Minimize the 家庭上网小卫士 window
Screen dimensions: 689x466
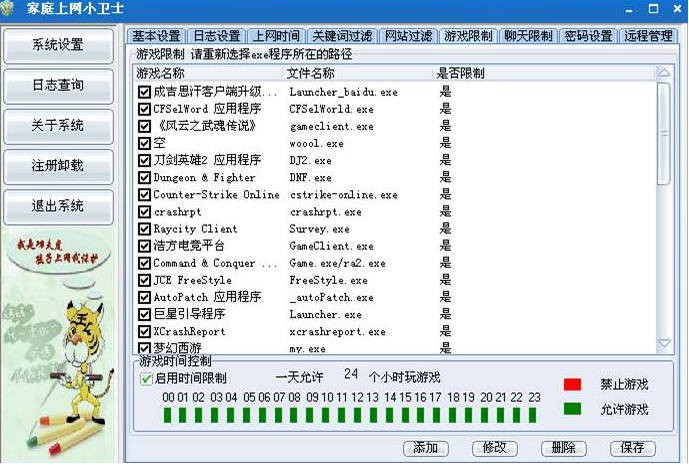(629, 10)
